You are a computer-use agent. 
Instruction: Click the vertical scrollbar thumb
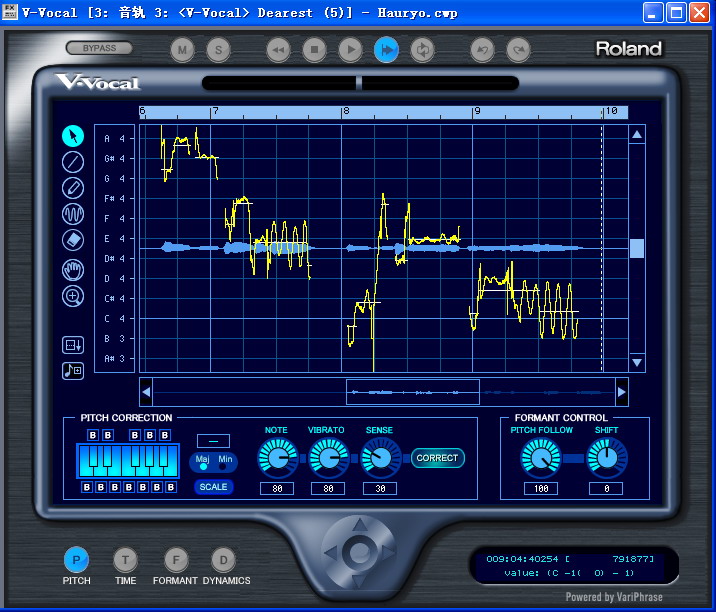coord(637,248)
